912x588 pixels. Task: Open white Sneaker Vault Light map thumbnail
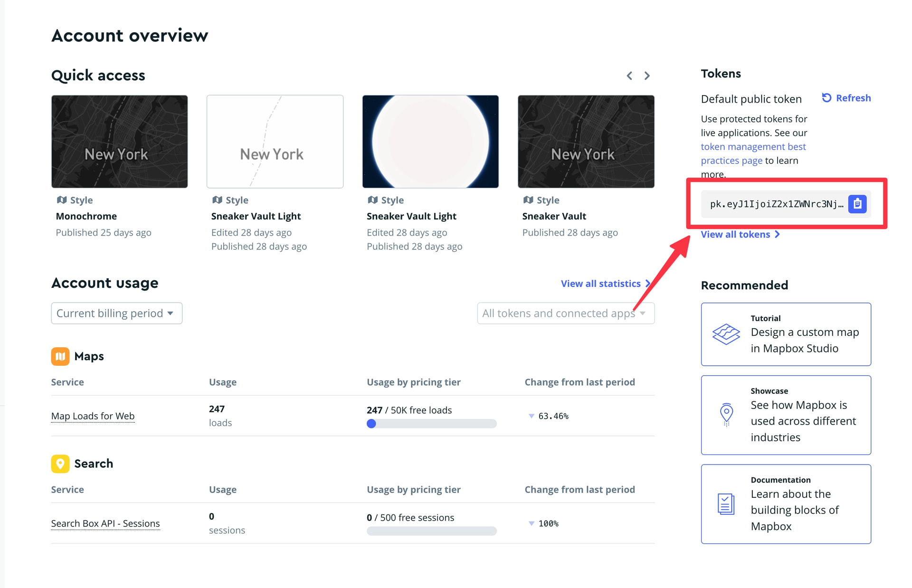point(275,142)
